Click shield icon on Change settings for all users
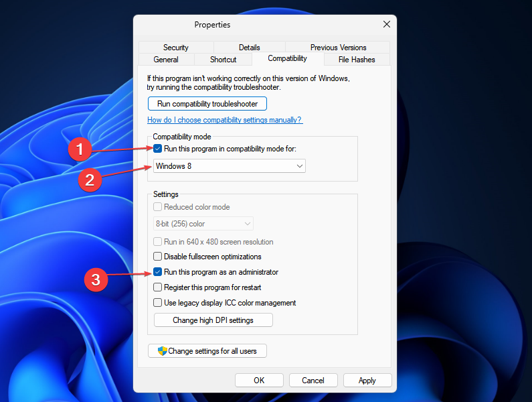 pyautogui.click(x=162, y=351)
